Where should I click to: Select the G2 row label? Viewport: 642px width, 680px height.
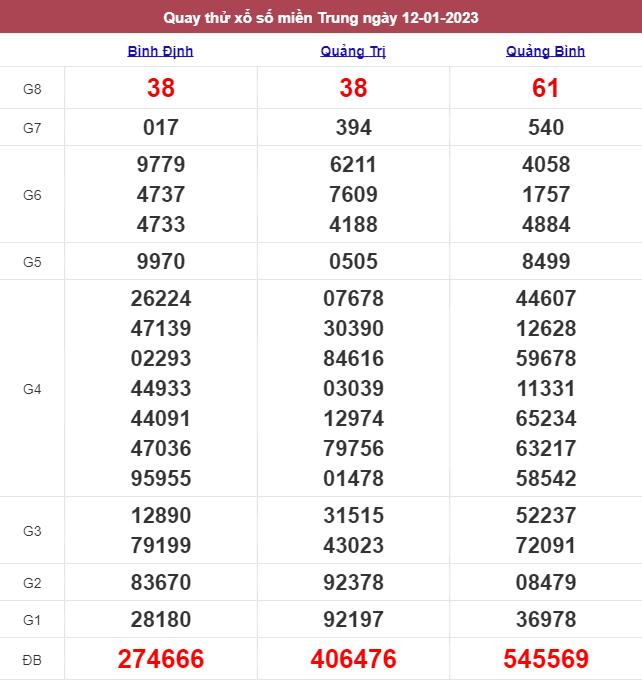tap(32, 582)
